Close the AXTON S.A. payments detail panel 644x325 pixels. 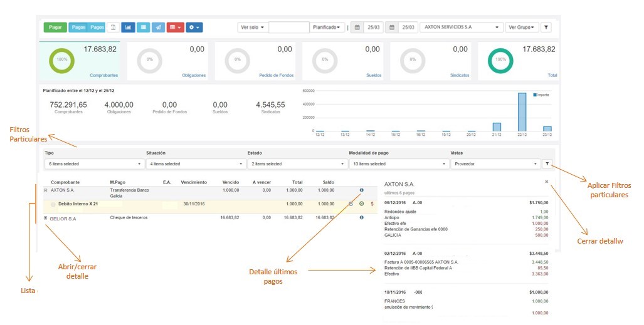pyautogui.click(x=546, y=182)
